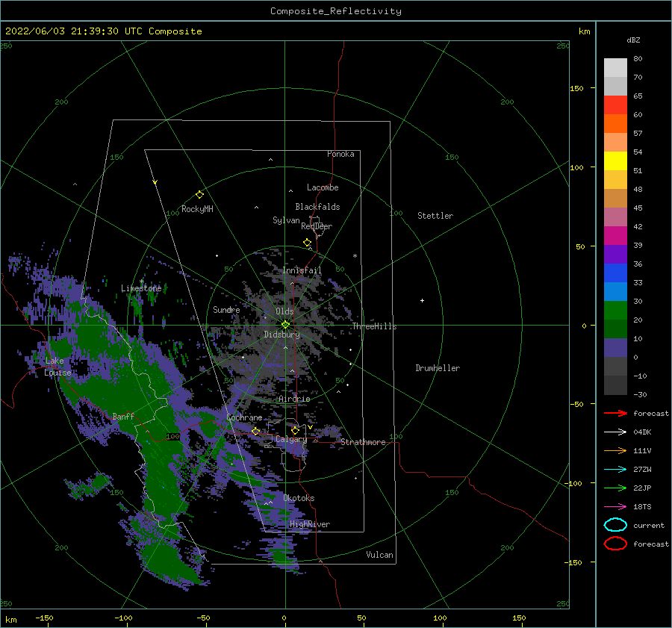This screenshot has height=628, width=672.
Task: Click the Limestone label
Action: pos(141,288)
